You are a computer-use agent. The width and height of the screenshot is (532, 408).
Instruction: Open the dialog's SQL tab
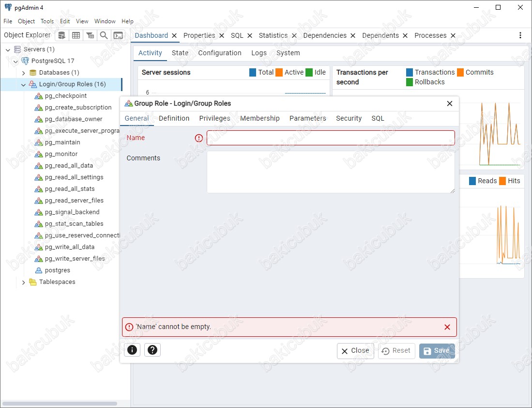(x=378, y=118)
